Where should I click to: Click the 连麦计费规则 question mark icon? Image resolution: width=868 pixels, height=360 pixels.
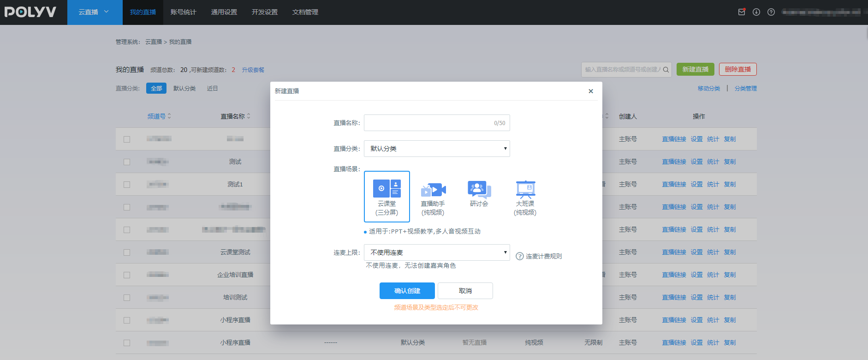pos(519,256)
